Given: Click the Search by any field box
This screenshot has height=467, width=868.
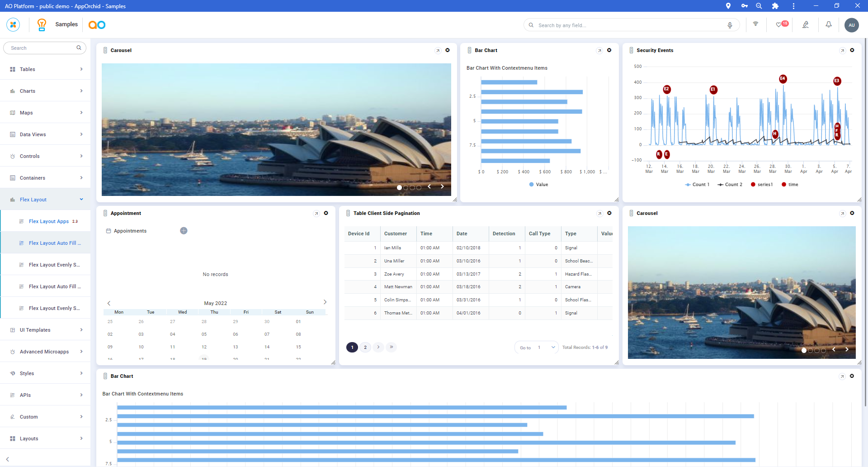Looking at the screenshot, I should [x=628, y=25].
